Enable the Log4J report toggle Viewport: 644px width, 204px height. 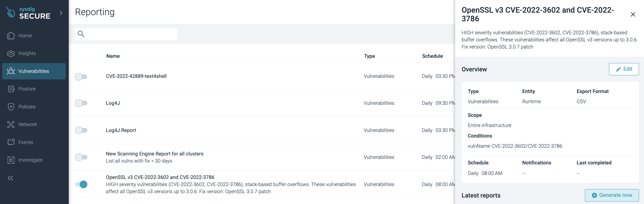pyautogui.click(x=81, y=103)
